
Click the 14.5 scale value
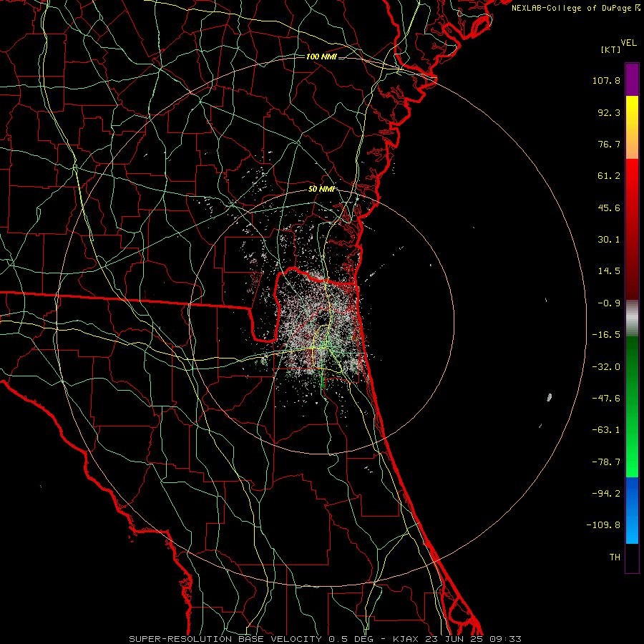coord(609,271)
